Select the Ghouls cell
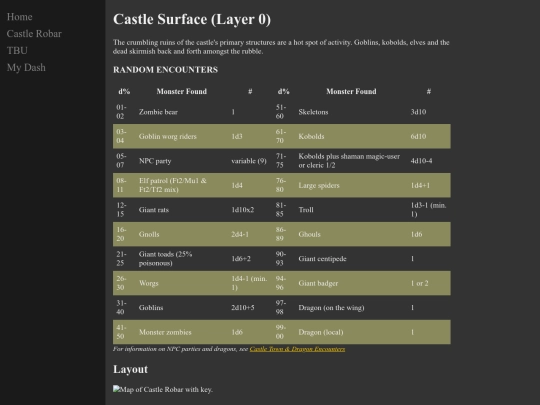 click(351, 234)
